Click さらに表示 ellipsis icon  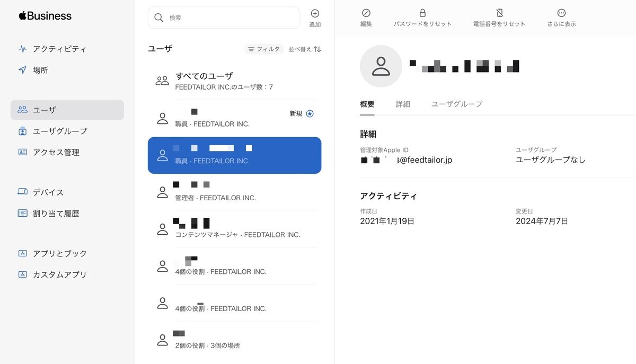click(562, 13)
